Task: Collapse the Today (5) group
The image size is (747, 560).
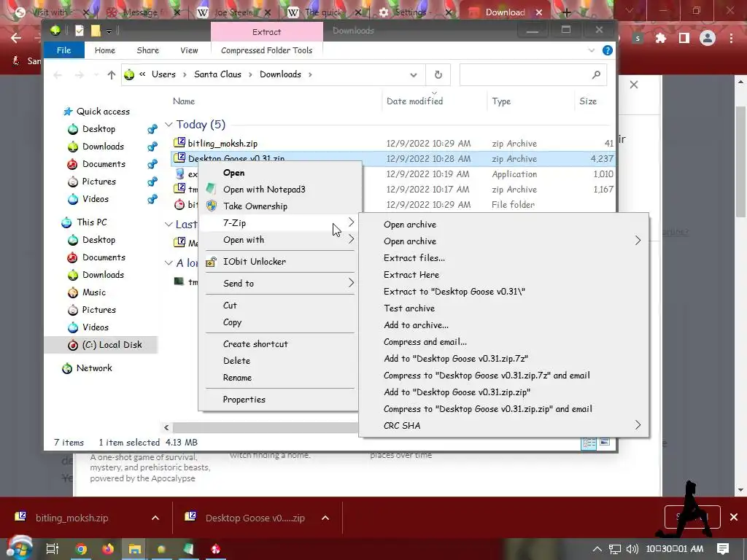Action: point(169,125)
